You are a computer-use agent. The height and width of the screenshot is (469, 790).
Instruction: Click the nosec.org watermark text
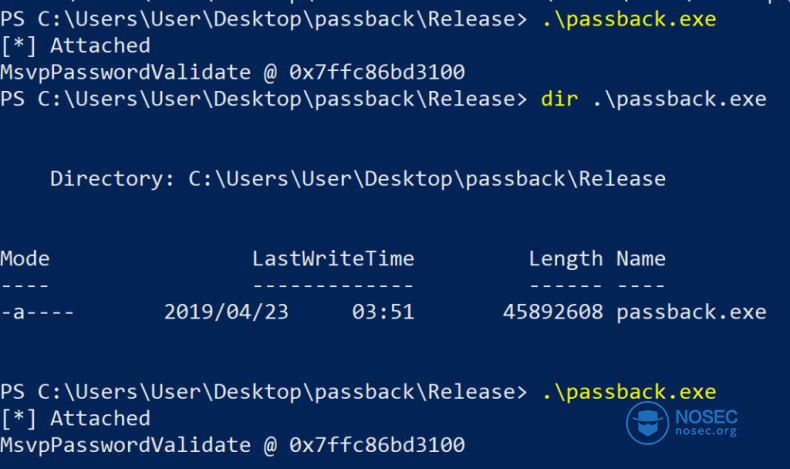coord(706,431)
